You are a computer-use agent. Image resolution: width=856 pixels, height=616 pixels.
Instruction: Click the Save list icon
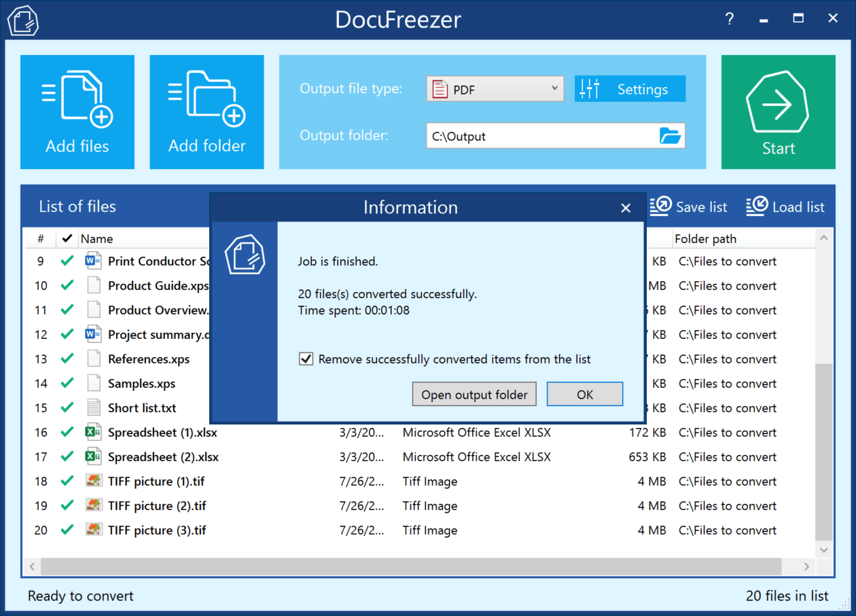point(660,206)
